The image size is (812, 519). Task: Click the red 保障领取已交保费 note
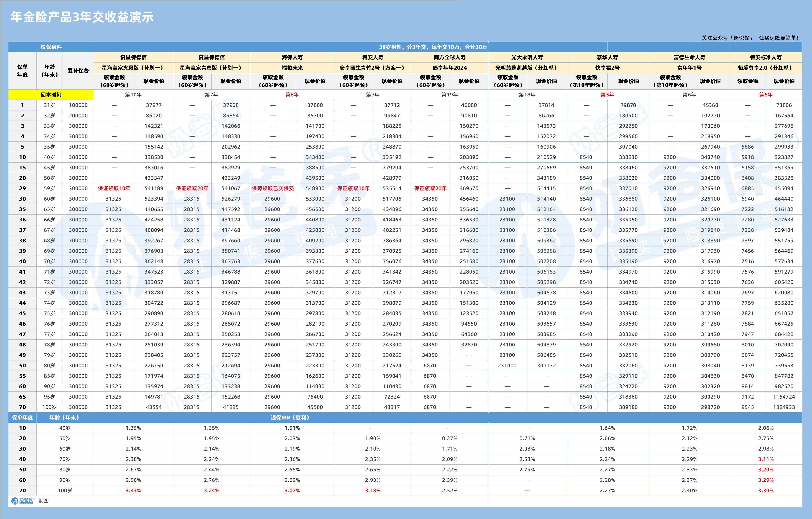pyautogui.click(x=273, y=189)
